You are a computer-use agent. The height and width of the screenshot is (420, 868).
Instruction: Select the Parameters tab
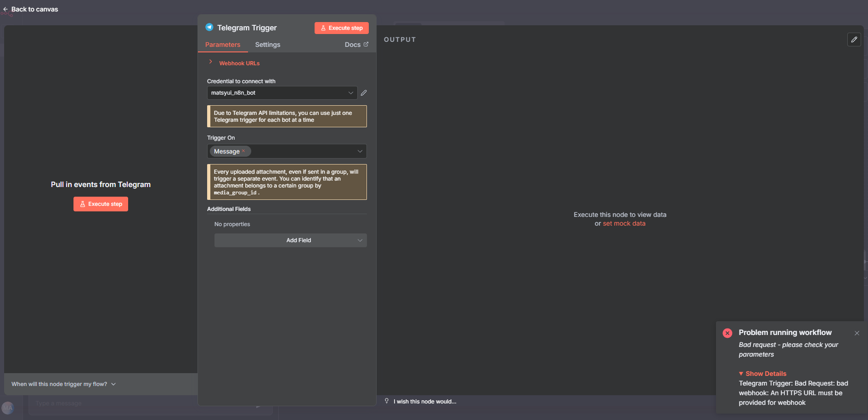(223, 45)
